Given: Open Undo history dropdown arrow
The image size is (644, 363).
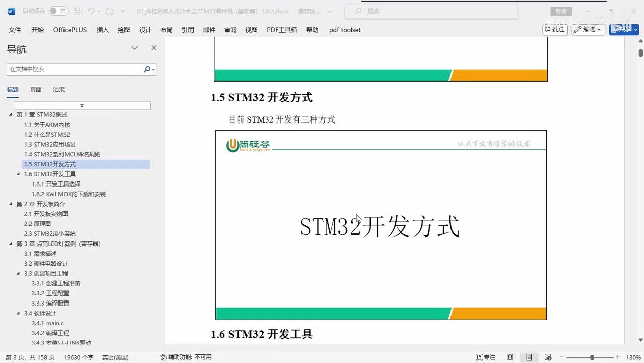Looking at the screenshot, I should 99,11.
